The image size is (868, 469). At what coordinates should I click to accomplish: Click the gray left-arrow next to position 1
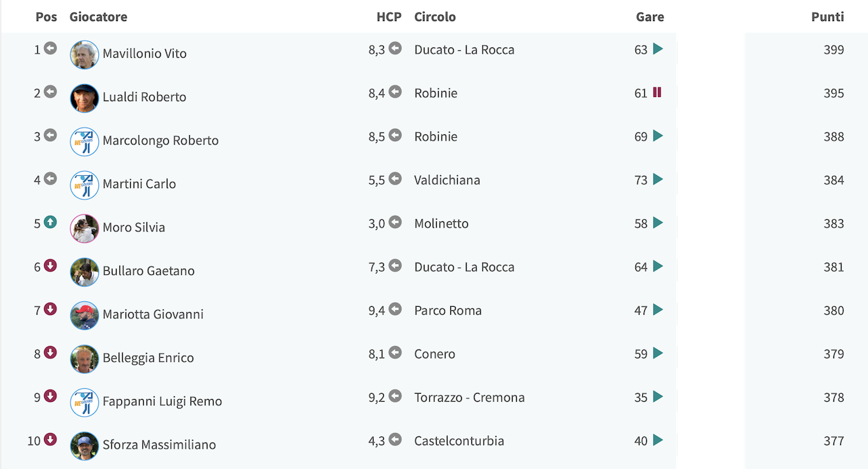50,48
